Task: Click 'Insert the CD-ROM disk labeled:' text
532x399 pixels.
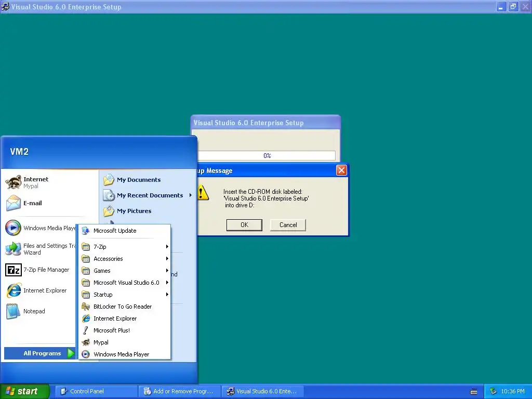Action: (262, 192)
